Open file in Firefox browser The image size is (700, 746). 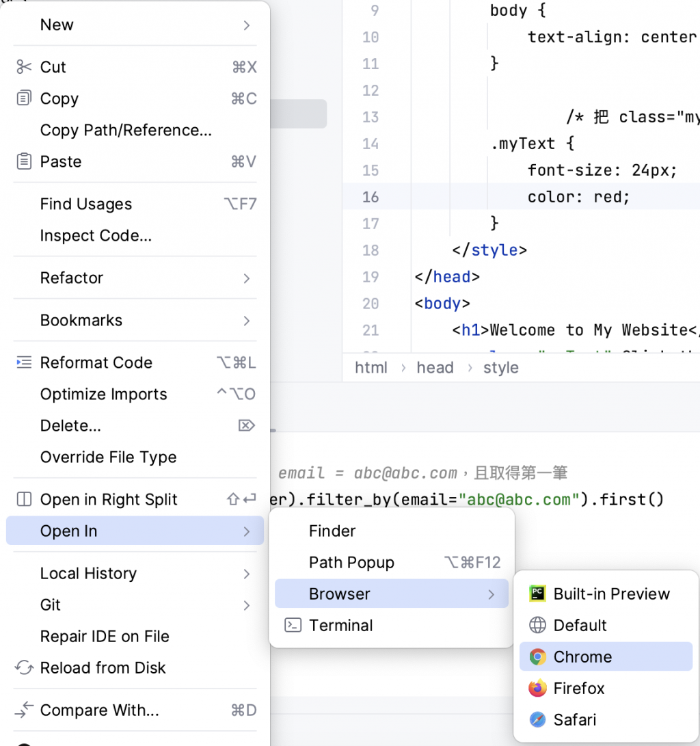pos(579,689)
